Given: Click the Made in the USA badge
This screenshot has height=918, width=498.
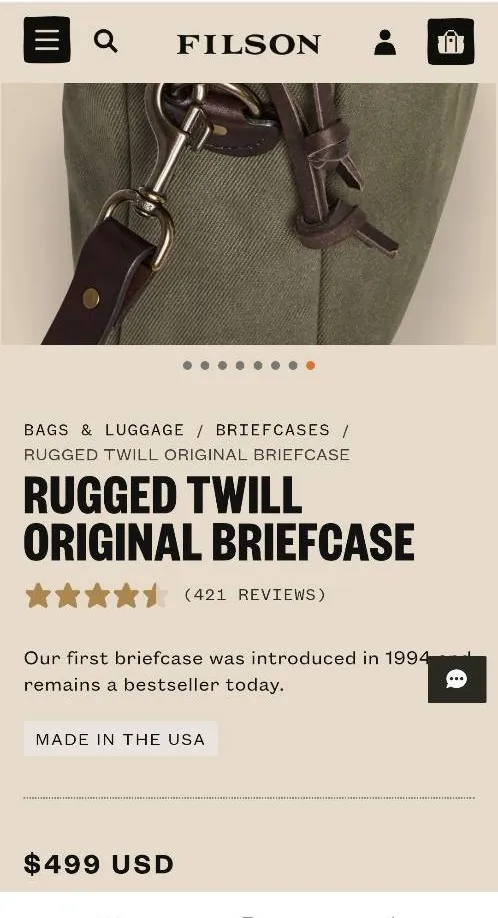Looking at the screenshot, I should 121,739.
